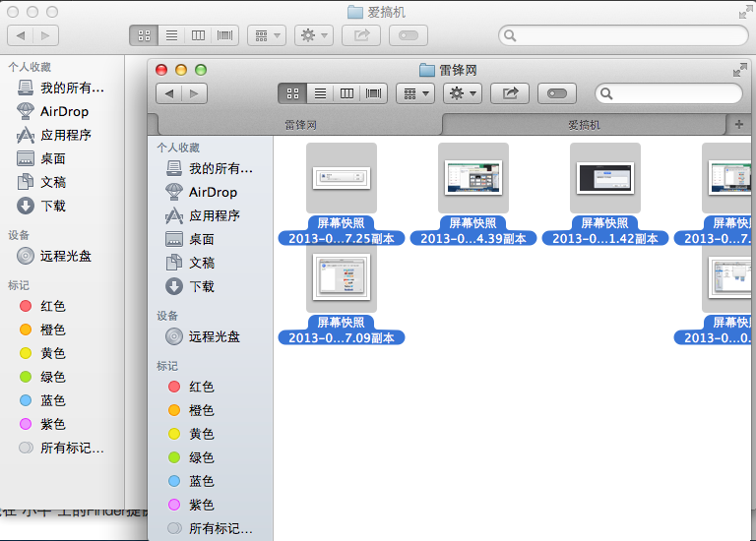The width and height of the screenshot is (756, 541).
Task: Open 下载 in 雷锋网 window sidebar
Action: pyautogui.click(x=190, y=286)
